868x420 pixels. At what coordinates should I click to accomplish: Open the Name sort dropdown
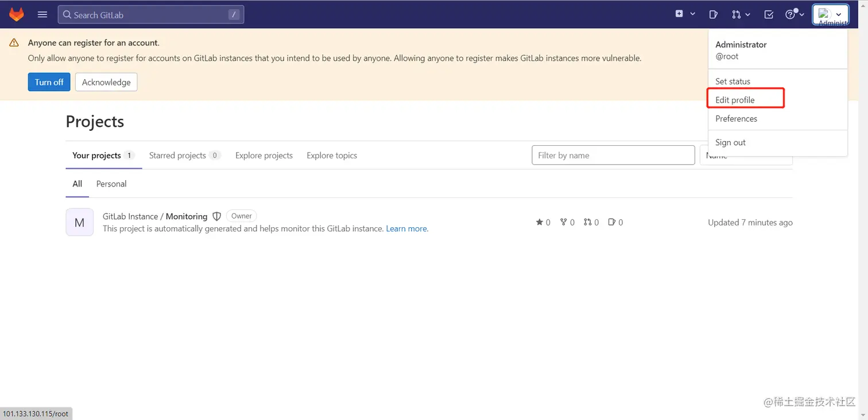(x=746, y=155)
